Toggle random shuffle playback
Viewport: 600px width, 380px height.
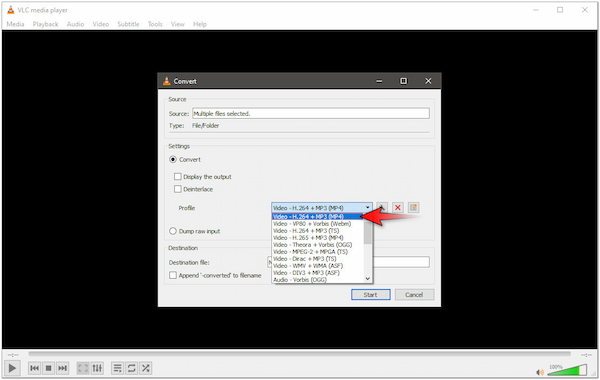click(145, 368)
